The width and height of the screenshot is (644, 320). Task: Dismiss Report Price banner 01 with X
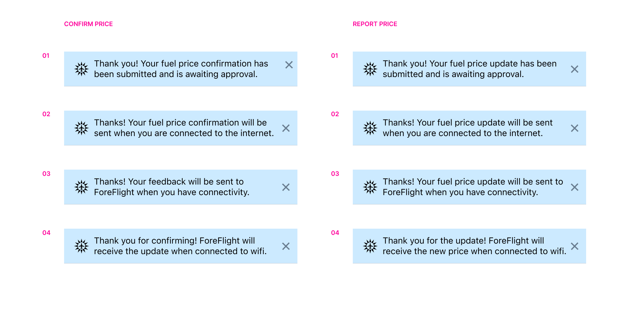tap(574, 69)
